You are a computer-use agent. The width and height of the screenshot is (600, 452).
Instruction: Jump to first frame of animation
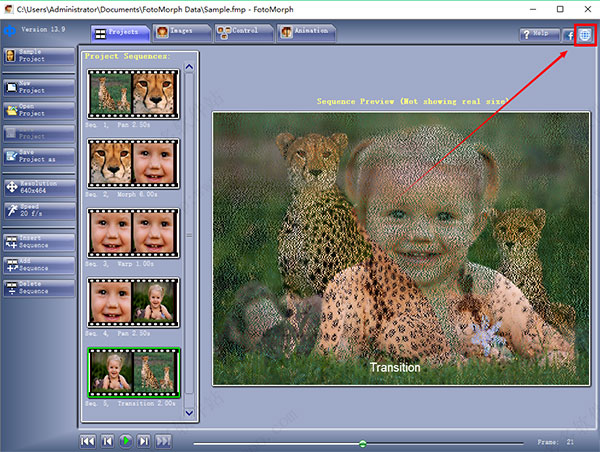88,441
